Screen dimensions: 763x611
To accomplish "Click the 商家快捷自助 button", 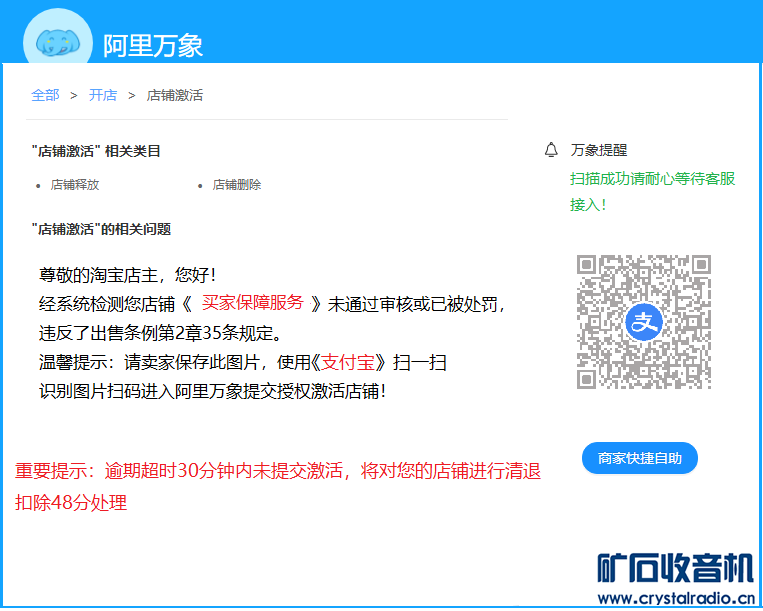I will [639, 458].
